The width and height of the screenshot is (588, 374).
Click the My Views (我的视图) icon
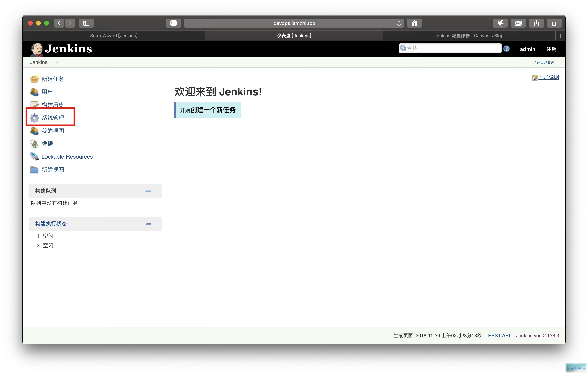(34, 131)
